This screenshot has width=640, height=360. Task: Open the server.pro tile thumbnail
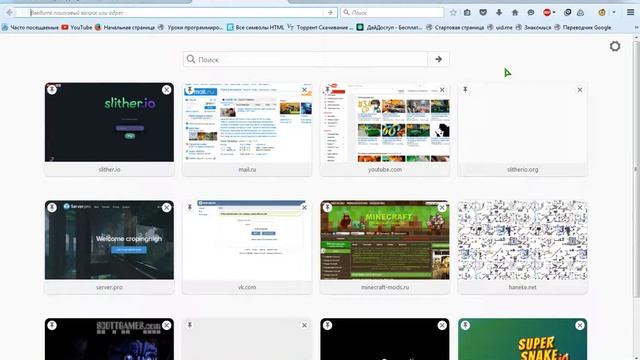pos(109,240)
